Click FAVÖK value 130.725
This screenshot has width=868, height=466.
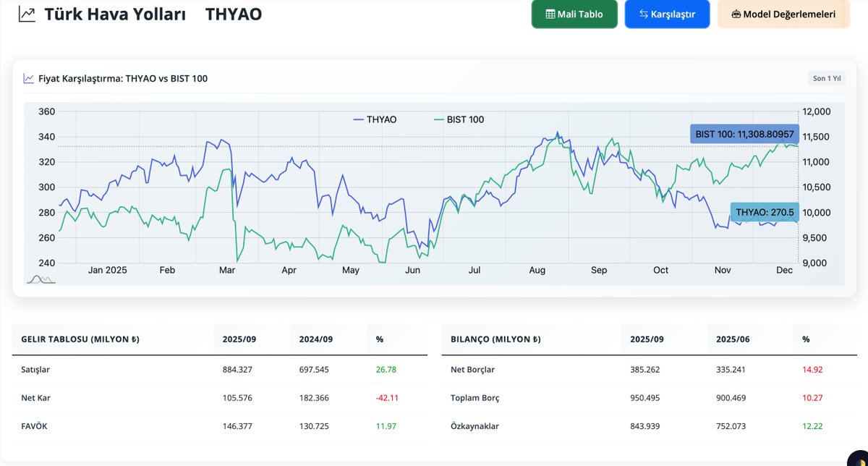314,426
